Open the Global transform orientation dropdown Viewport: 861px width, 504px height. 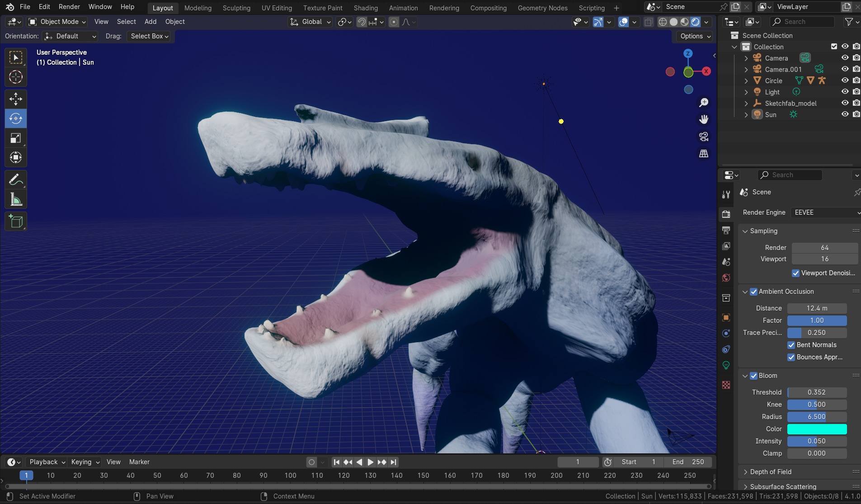310,22
